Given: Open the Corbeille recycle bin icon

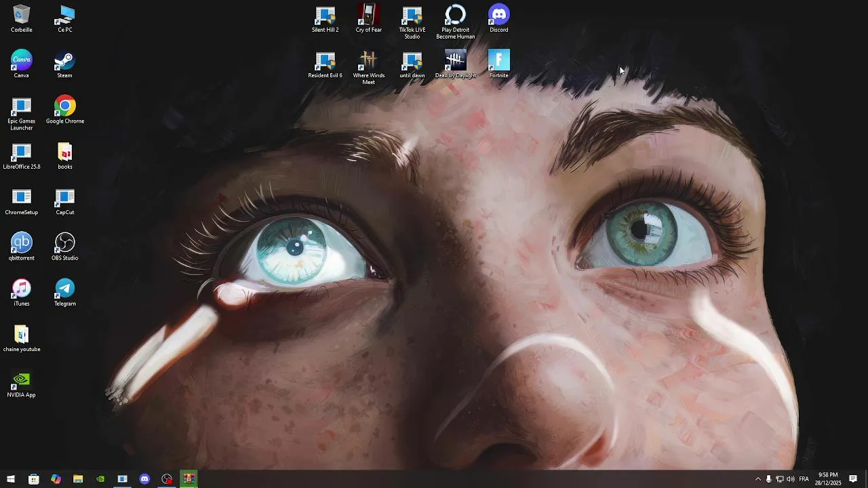Looking at the screenshot, I should [x=21, y=19].
